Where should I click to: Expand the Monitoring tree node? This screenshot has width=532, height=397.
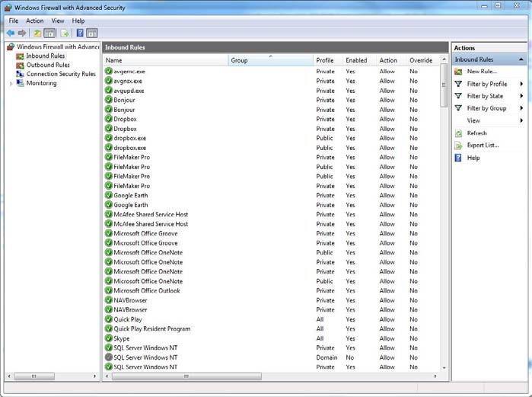(11, 84)
